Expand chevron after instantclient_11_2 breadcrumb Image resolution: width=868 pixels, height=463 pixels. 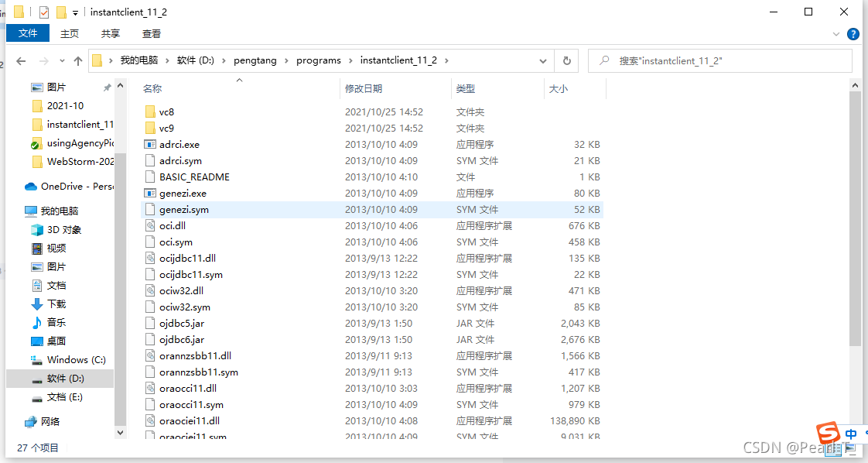pos(446,61)
